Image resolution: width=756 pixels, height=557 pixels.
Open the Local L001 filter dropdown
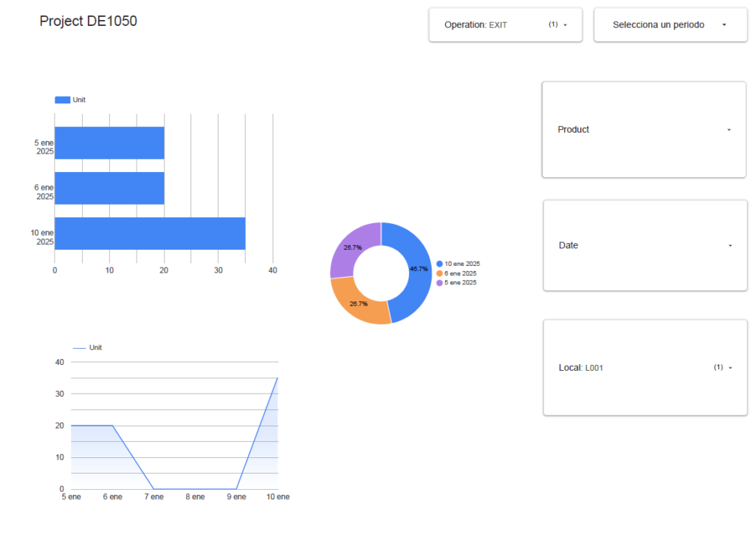tap(645, 367)
